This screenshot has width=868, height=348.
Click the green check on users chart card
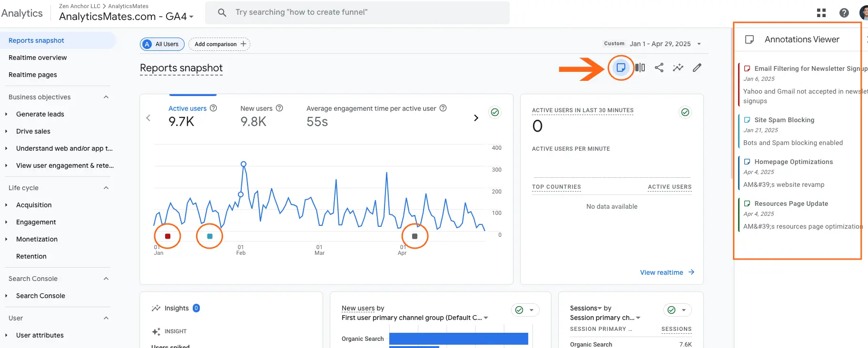[495, 112]
